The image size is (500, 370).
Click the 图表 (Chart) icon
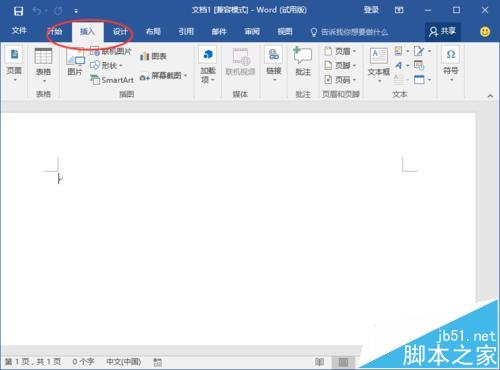[153, 56]
